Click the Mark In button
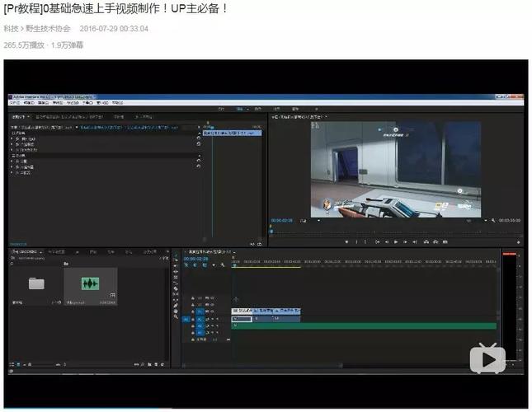The height and width of the screenshot is (412, 532). 356,242
